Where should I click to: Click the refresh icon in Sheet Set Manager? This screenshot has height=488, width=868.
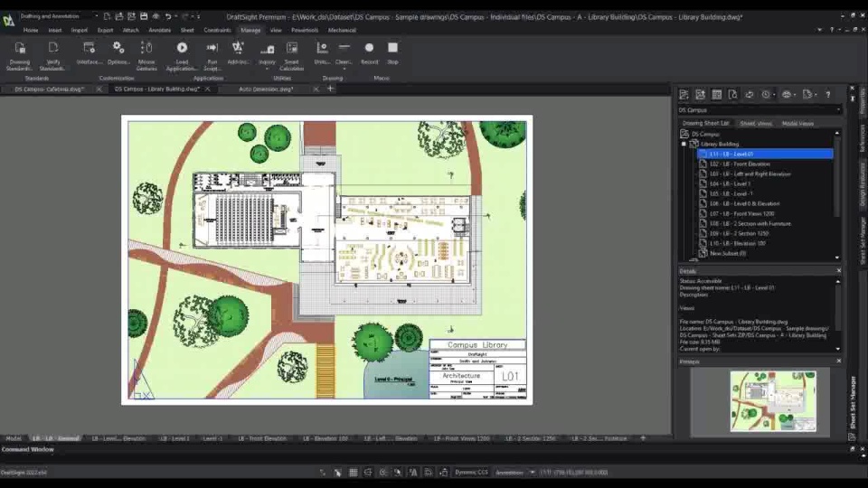[x=749, y=95]
